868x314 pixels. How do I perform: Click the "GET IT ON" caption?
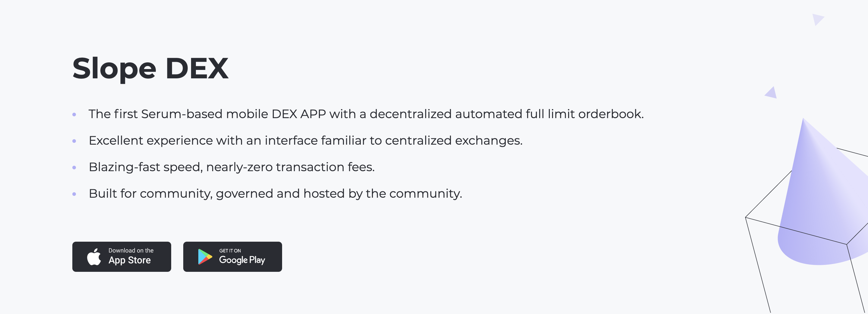[x=230, y=251]
